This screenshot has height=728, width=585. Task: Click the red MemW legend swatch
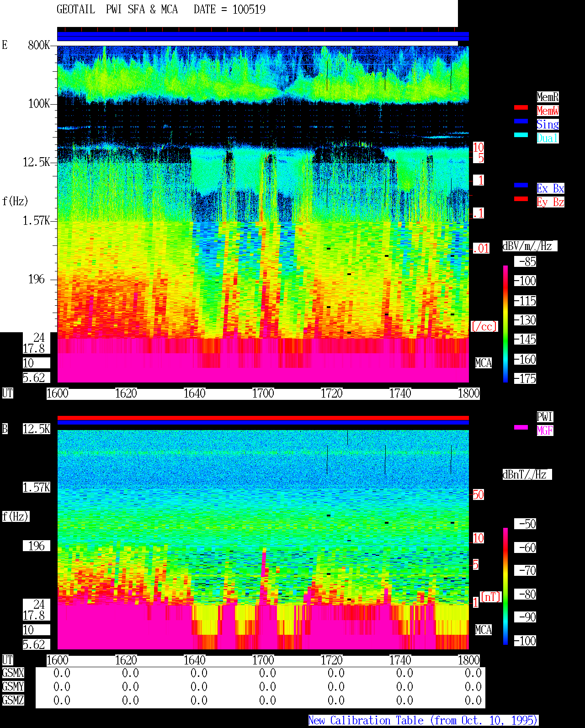pyautogui.click(x=521, y=108)
